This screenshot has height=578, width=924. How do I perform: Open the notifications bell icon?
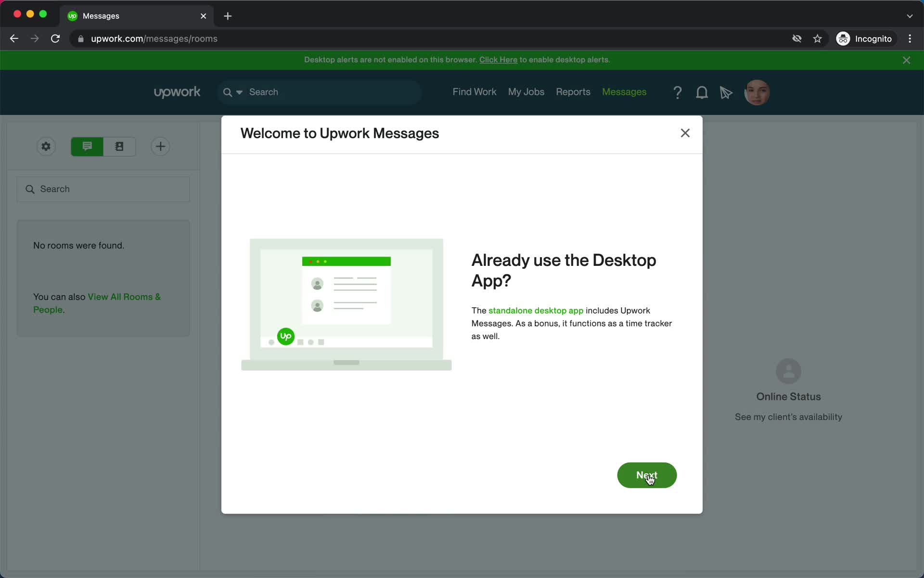tap(702, 92)
